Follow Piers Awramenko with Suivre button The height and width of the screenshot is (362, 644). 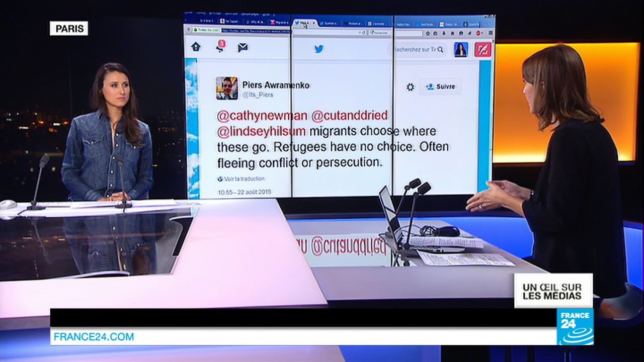tap(440, 86)
